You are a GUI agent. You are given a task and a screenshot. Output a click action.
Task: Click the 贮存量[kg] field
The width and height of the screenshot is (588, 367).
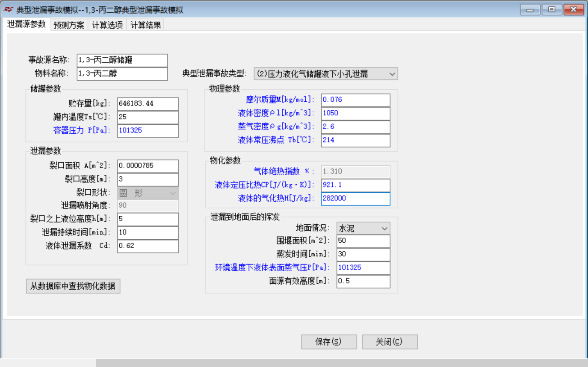[148, 104]
